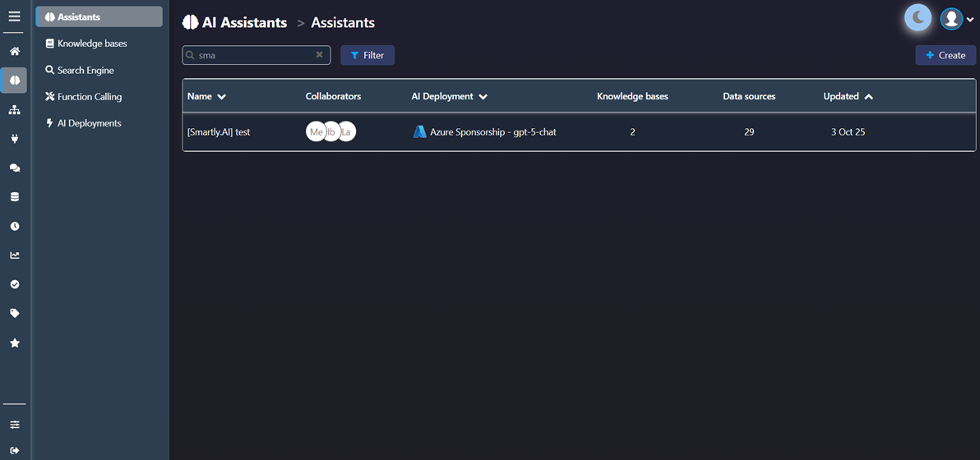
Task: Click Assistants breadcrumb text
Action: (x=343, y=22)
